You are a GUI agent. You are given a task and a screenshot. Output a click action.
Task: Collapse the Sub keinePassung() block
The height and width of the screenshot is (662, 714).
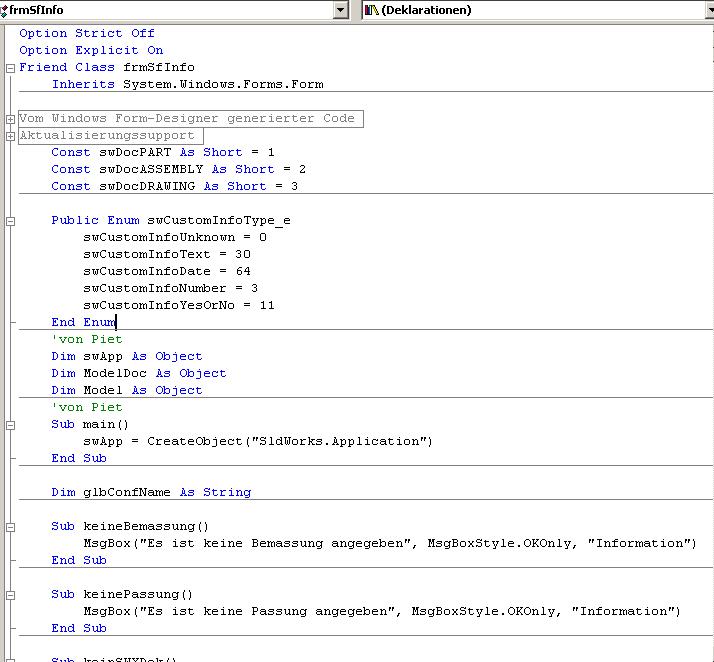click(x=10, y=595)
